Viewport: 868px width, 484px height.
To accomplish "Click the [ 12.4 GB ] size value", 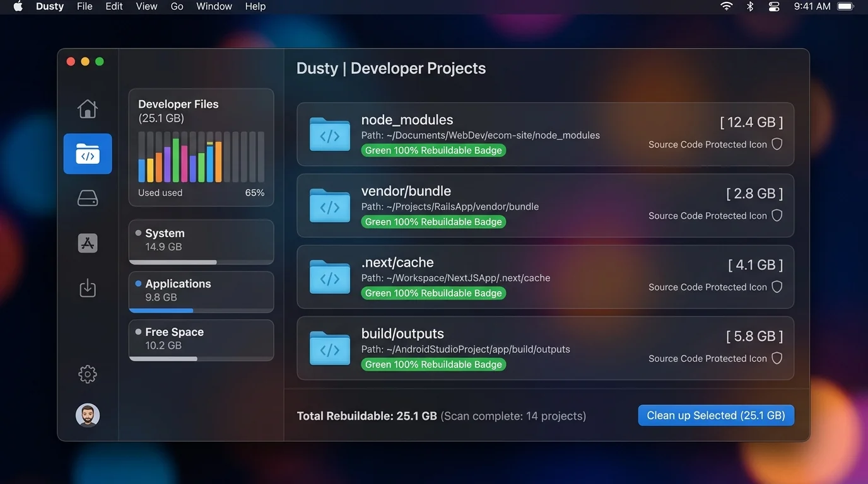I will [x=751, y=122].
